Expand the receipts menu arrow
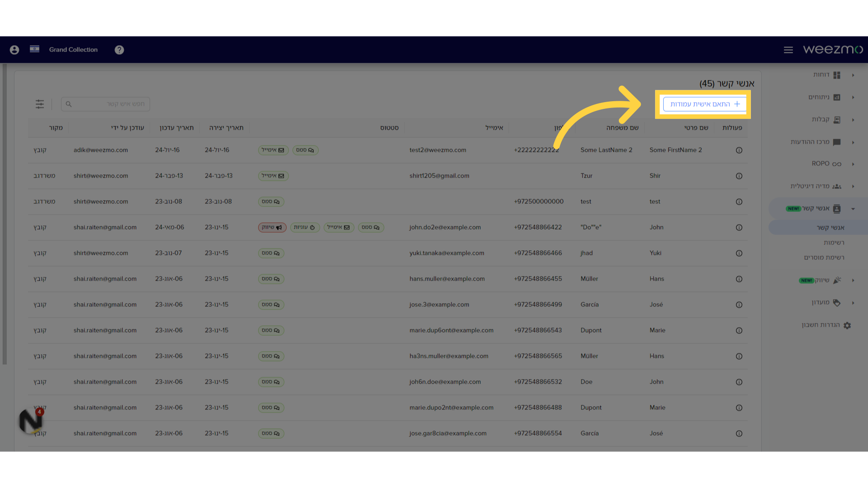Viewport: 868px width, 488px height. [x=853, y=120]
